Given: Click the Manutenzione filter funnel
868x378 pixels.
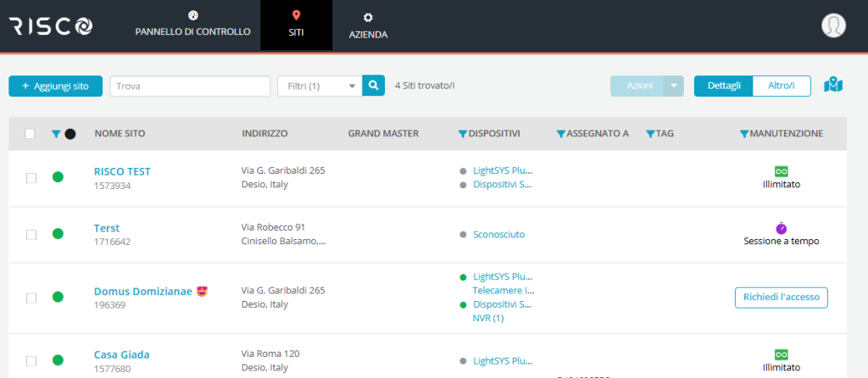Looking at the screenshot, I should point(744,134).
